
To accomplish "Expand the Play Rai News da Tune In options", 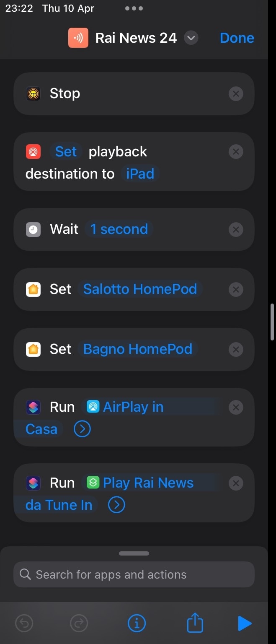I will click(x=116, y=505).
